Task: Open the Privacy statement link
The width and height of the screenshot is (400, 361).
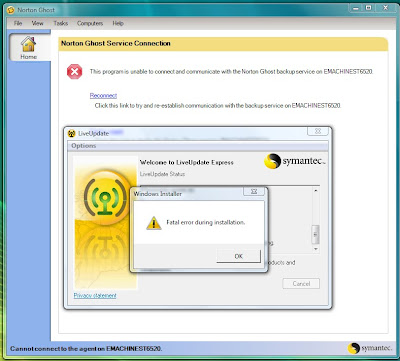Action: click(95, 296)
